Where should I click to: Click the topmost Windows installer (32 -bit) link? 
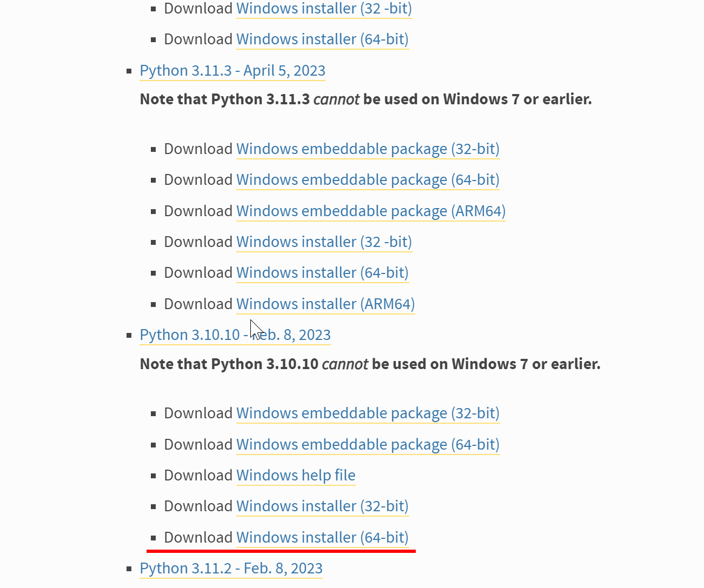[324, 9]
